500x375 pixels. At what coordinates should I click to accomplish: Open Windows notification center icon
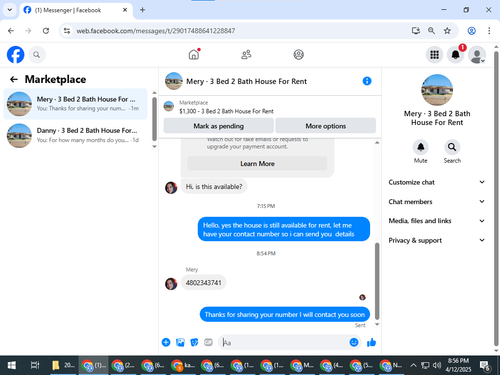coord(485,366)
